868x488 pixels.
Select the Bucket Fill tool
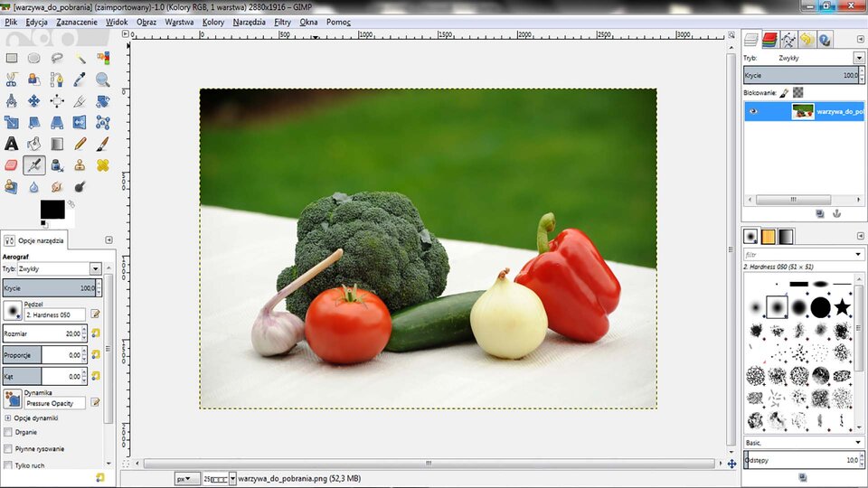click(33, 144)
